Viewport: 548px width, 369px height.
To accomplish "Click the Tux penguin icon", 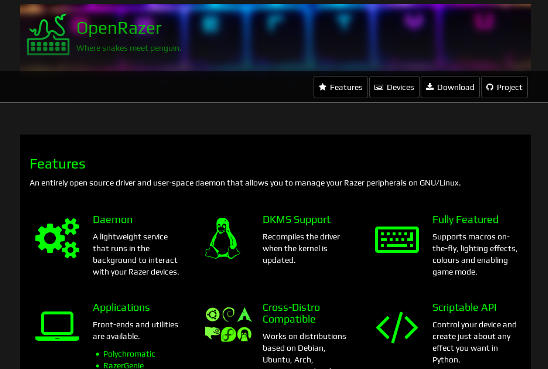I will tap(222, 238).
